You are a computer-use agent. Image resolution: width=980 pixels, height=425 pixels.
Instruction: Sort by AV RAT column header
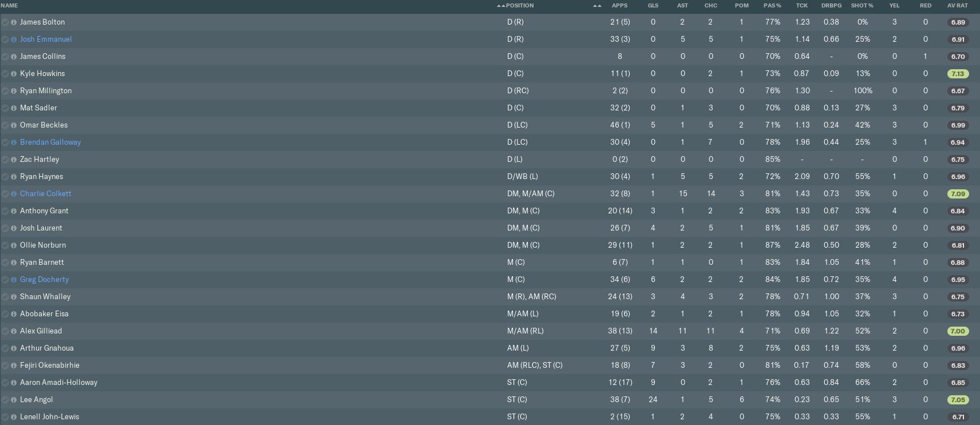pyautogui.click(x=958, y=6)
